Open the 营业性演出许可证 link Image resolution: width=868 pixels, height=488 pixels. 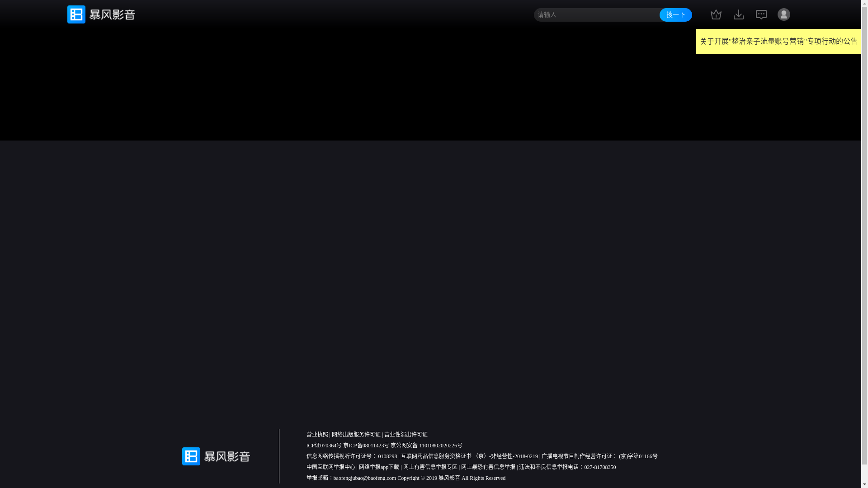pos(406,434)
